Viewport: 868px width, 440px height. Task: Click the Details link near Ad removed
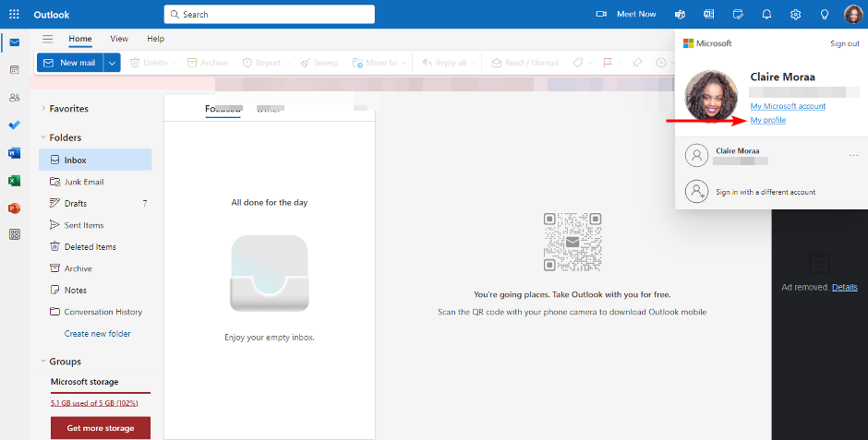coord(845,287)
